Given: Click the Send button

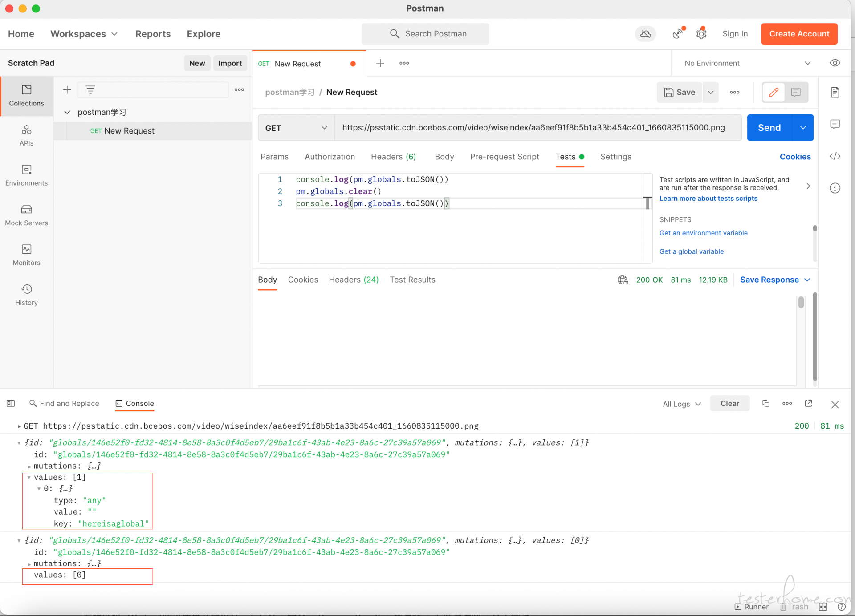Looking at the screenshot, I should [x=769, y=128].
